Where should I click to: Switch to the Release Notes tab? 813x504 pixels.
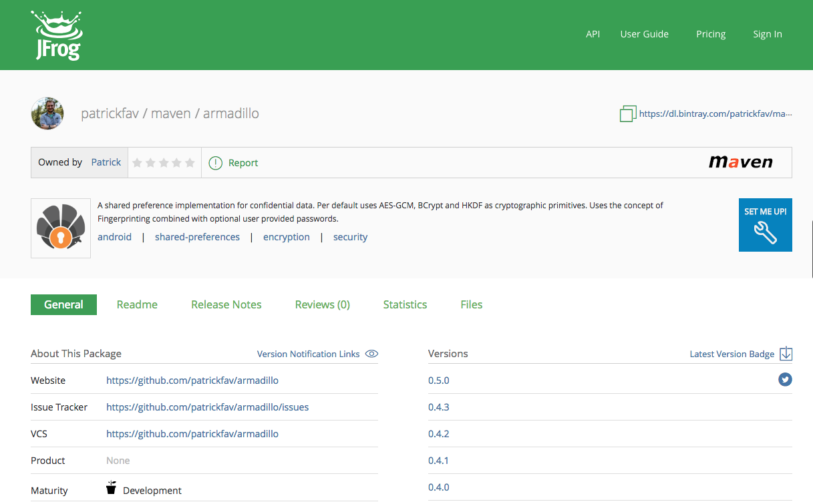[x=226, y=304]
